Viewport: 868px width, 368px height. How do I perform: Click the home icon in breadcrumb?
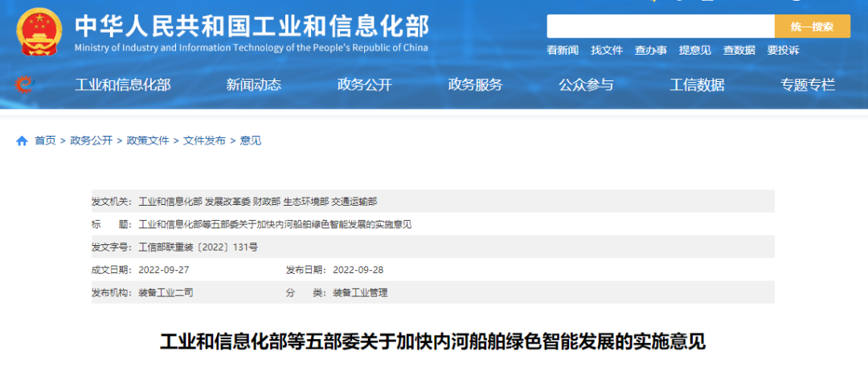pyautogui.click(x=23, y=141)
